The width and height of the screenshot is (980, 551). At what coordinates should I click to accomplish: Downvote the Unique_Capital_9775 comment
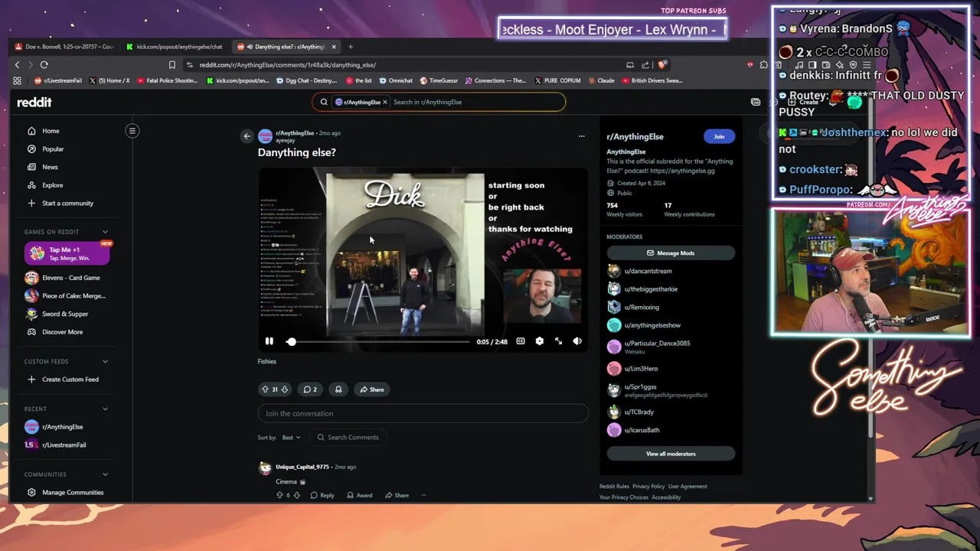pos(297,495)
